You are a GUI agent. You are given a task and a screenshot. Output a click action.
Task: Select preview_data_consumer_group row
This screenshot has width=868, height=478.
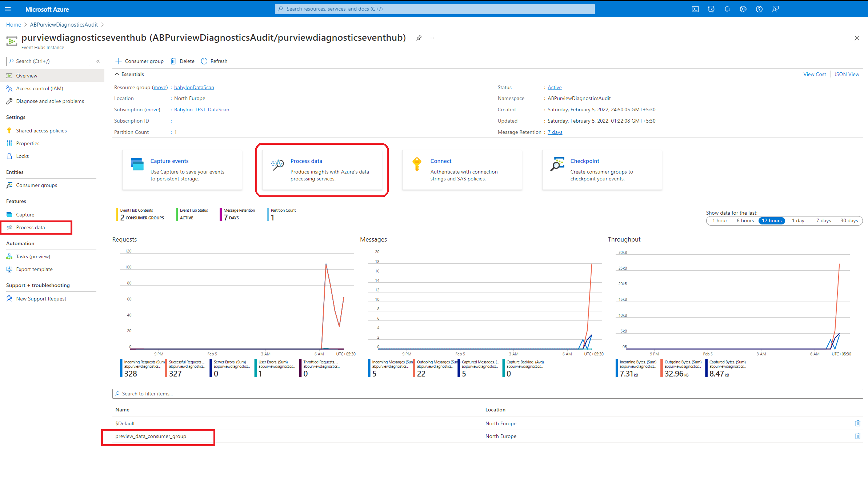pos(487,436)
